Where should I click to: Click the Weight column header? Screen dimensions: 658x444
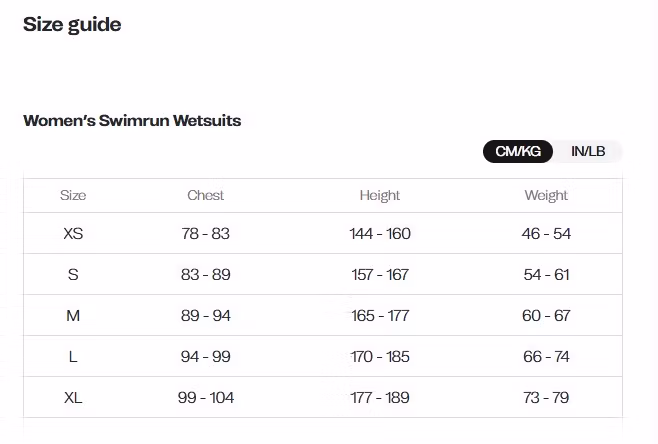(x=546, y=195)
